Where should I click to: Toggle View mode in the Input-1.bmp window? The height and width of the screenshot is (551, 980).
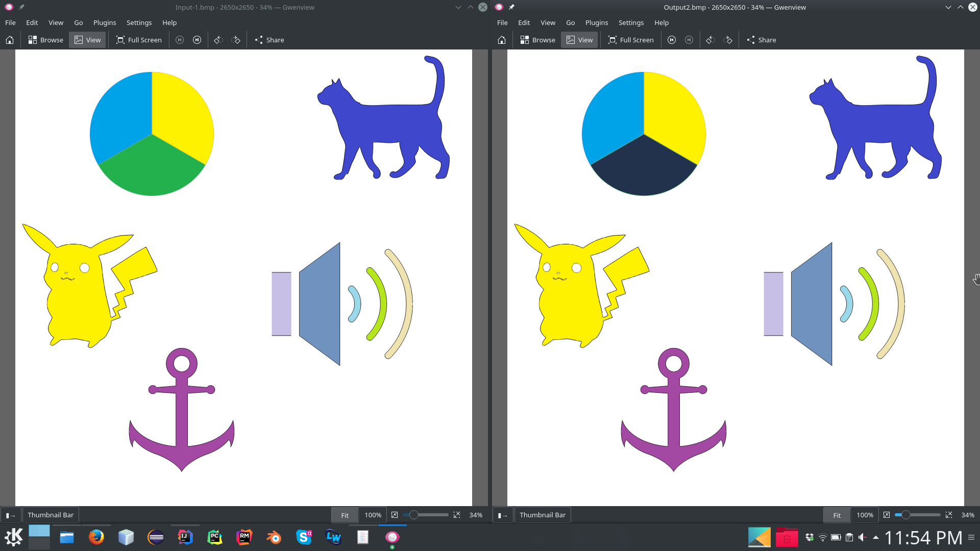[x=87, y=40]
